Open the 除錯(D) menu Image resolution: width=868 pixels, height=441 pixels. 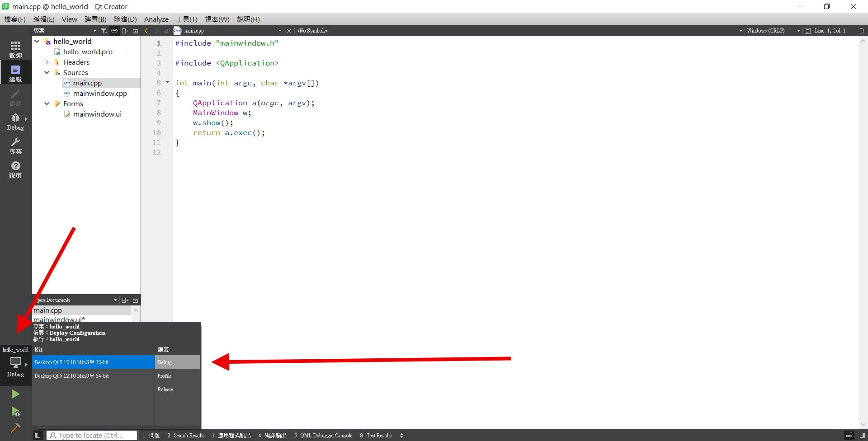[x=125, y=19]
